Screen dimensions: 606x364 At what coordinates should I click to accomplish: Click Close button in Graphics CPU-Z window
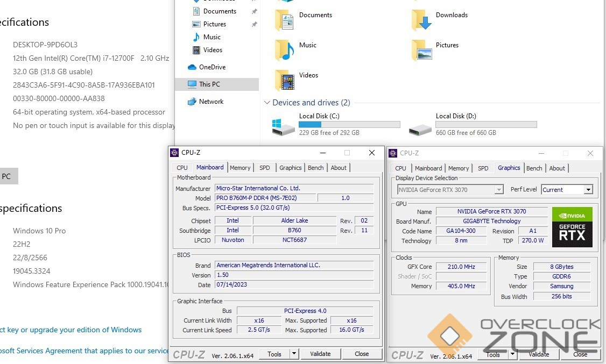pyautogui.click(x=581, y=354)
